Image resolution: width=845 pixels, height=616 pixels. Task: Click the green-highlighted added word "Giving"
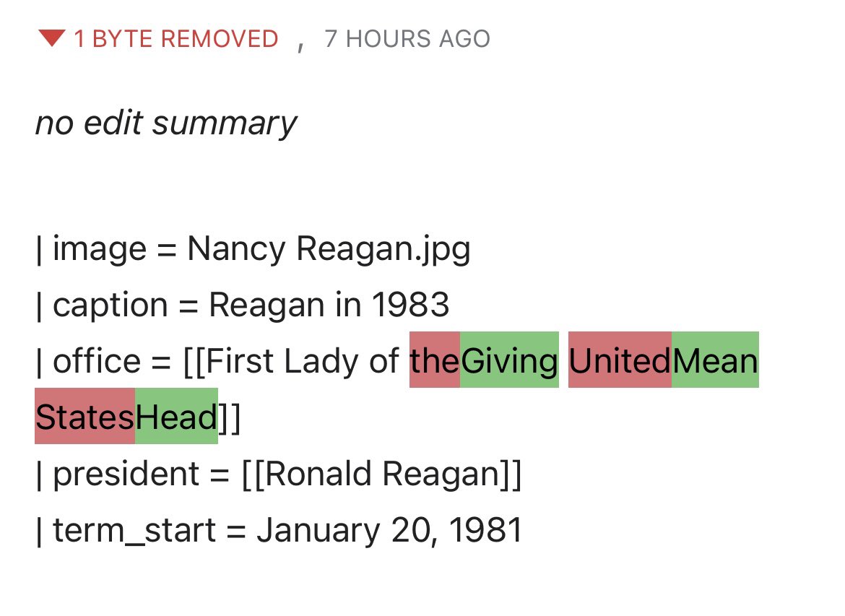point(509,361)
